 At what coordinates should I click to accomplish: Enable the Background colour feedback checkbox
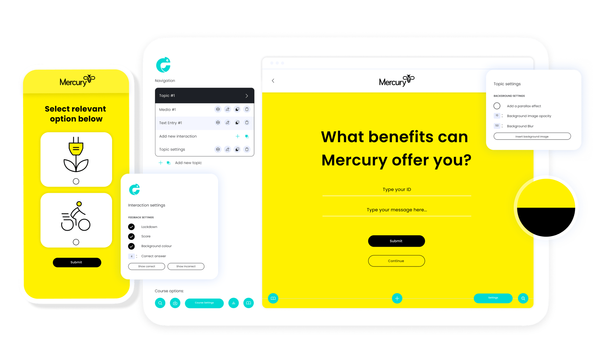(x=131, y=246)
